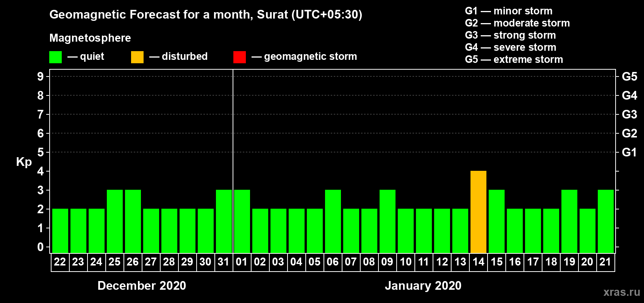
Task: Click date label 25 on axis
Action: click(x=114, y=262)
